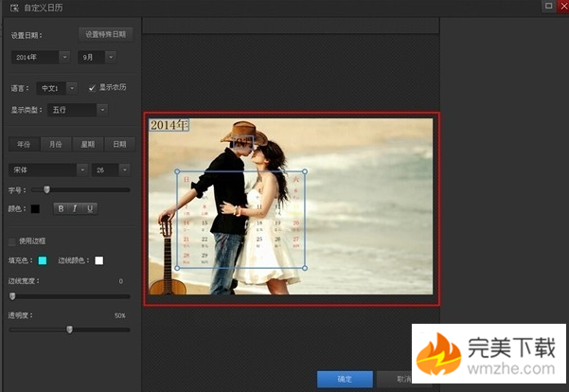569x392 pixels.
Task: Open the 2014年 year dropdown
Action: pyautogui.click(x=65, y=57)
